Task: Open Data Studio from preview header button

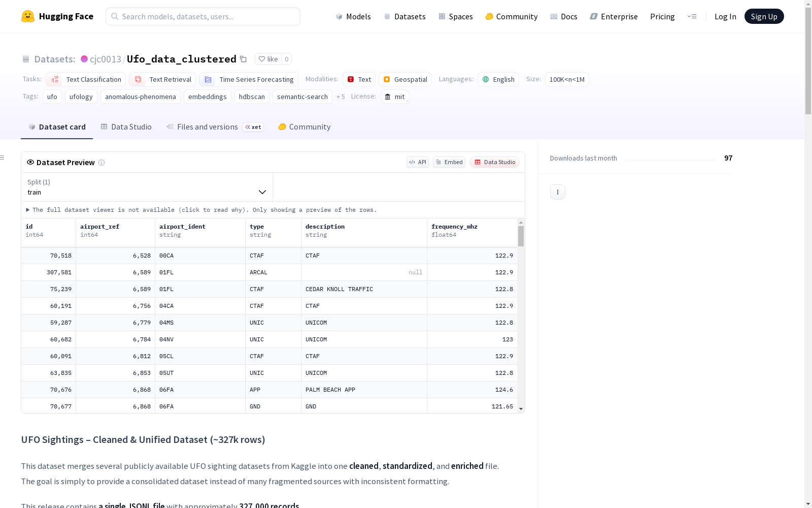Action: tap(495, 162)
